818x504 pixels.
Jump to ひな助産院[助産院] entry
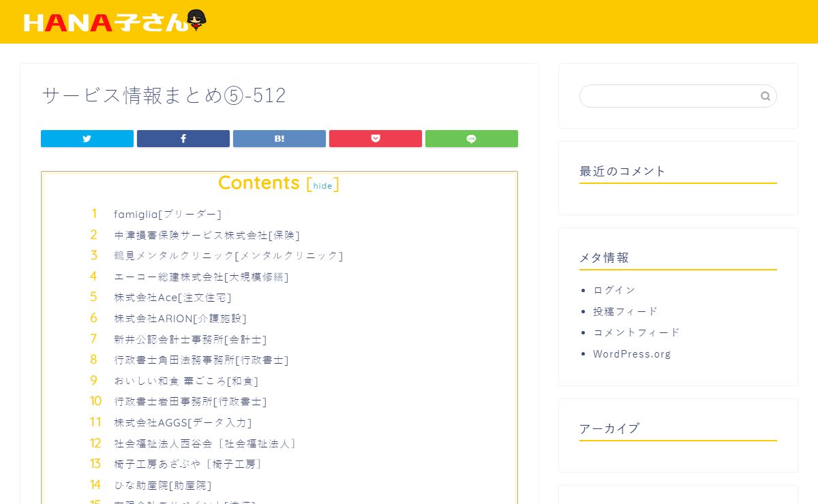[163, 485]
